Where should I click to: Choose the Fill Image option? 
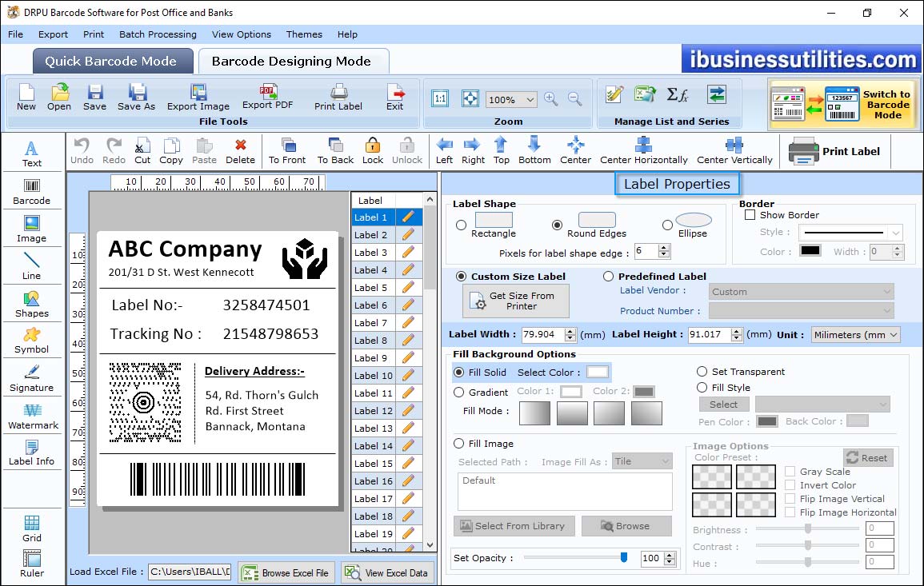pos(458,444)
